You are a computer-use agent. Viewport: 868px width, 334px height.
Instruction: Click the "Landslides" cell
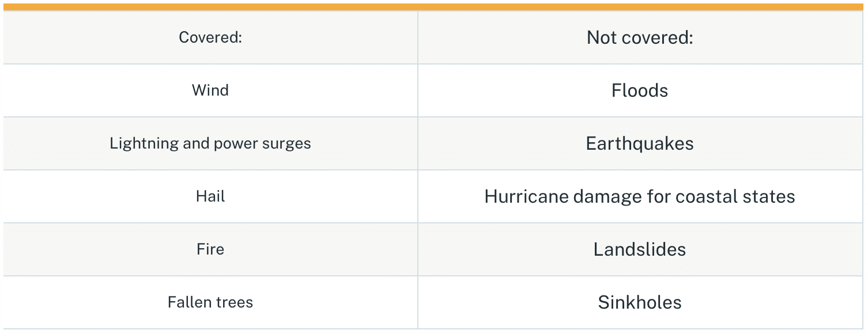pos(640,249)
